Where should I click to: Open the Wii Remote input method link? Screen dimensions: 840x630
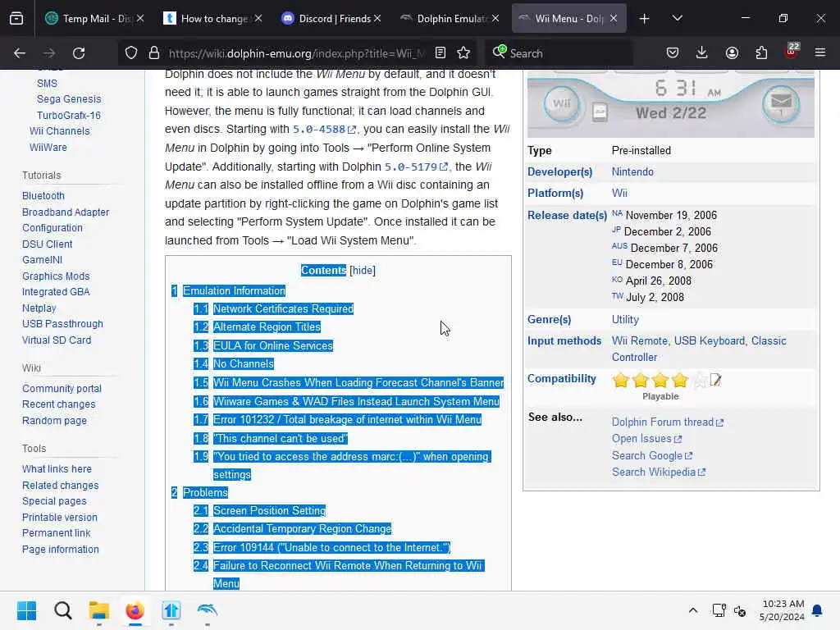coord(639,341)
